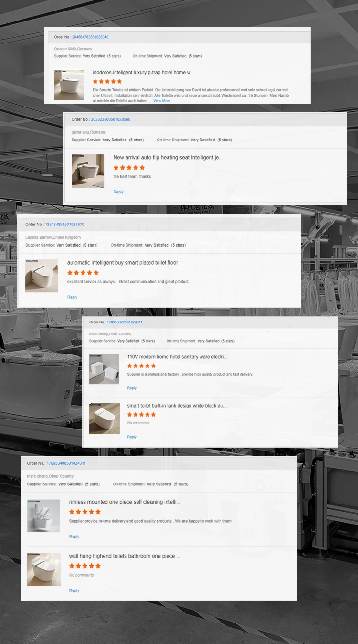Open automatic intelligent plated toilet thumbnail

[x=42, y=276]
